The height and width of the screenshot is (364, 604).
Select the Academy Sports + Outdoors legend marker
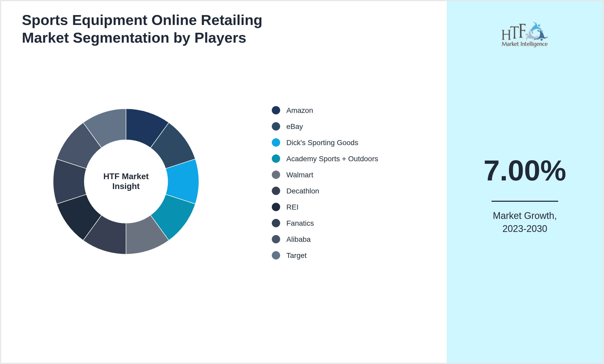point(276,159)
